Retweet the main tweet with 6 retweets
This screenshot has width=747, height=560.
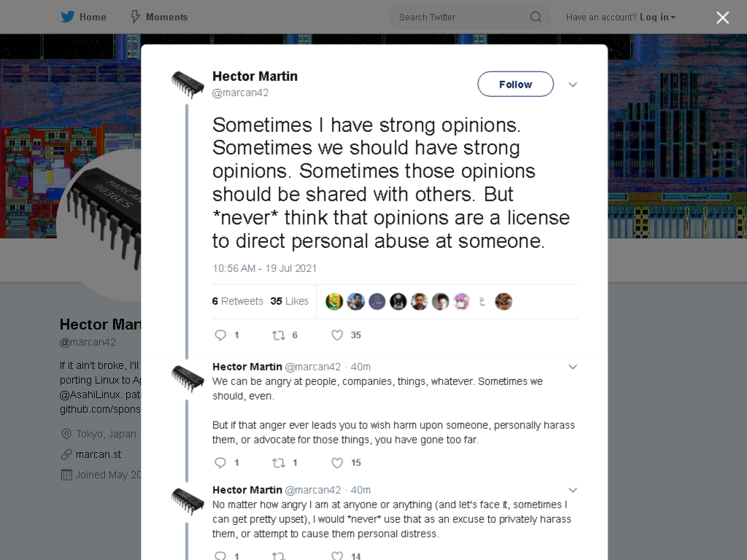(x=278, y=335)
